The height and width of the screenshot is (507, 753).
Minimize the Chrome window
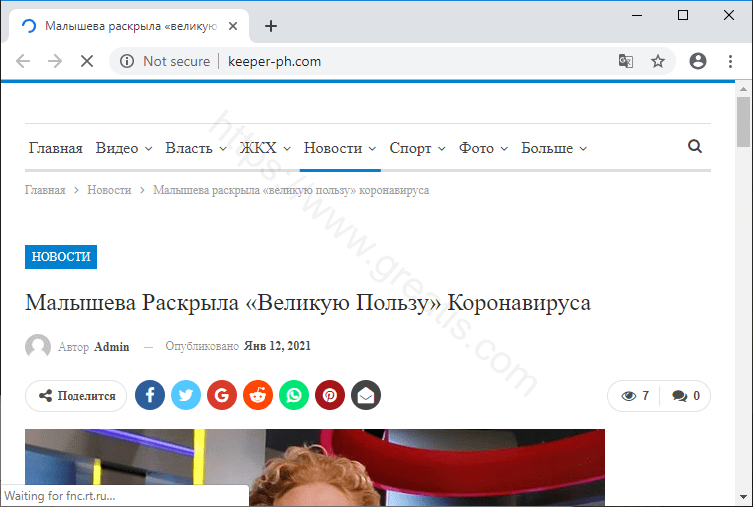pos(637,15)
